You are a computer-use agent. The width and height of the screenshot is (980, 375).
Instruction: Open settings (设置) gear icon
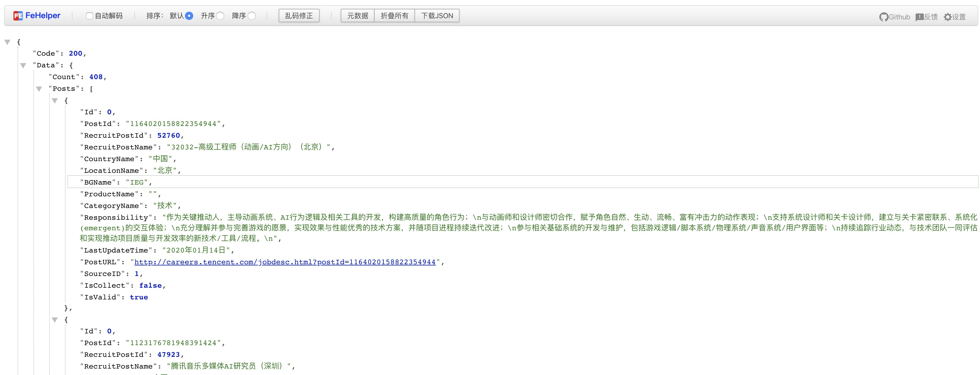click(947, 17)
